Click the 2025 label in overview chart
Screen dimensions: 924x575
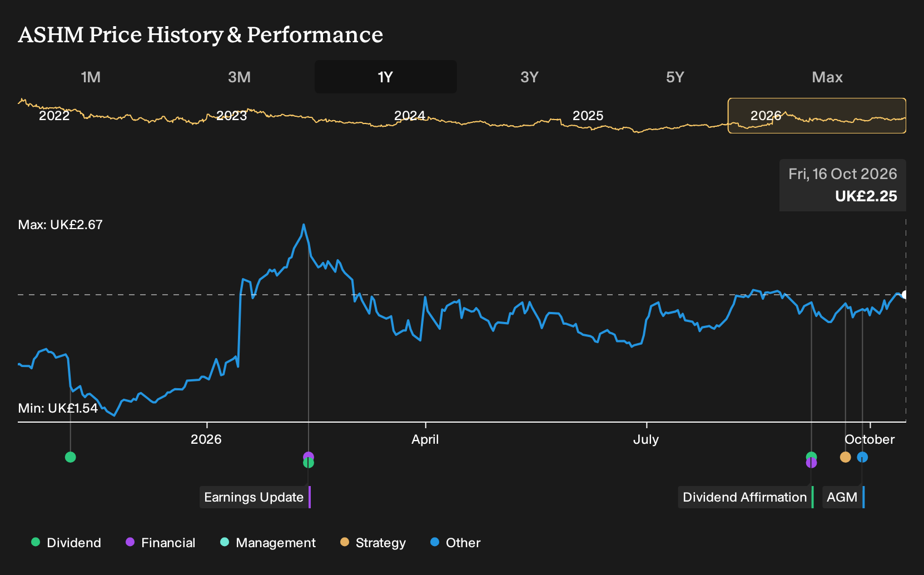(x=588, y=116)
